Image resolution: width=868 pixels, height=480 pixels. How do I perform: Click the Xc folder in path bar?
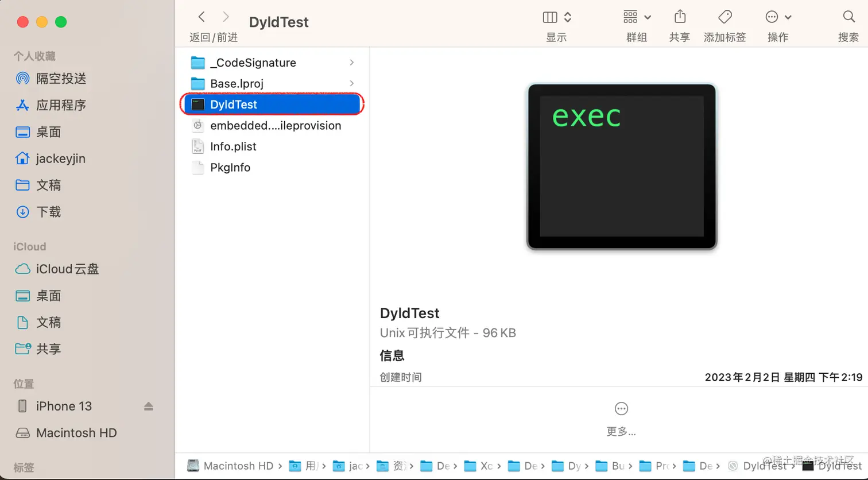pyautogui.click(x=479, y=466)
